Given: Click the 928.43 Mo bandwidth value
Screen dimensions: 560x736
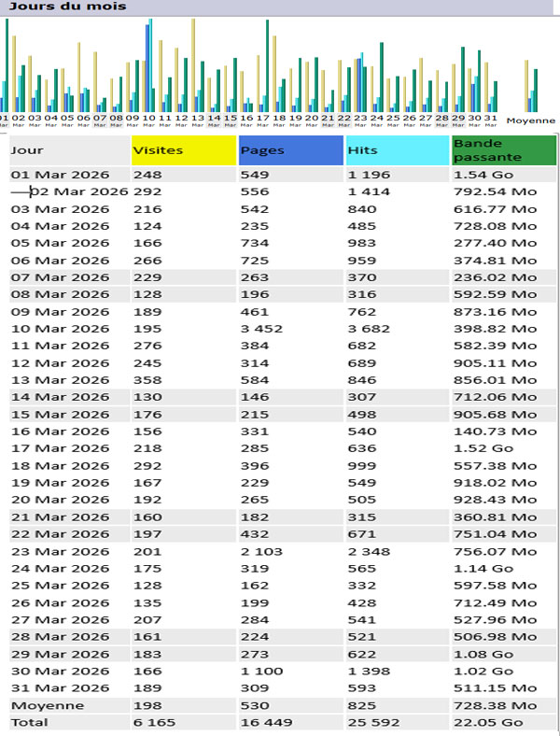Looking at the screenshot, I should coord(496,500).
